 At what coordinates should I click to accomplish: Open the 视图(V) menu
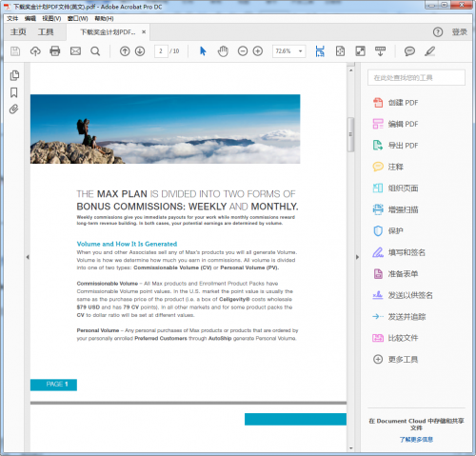(51, 18)
